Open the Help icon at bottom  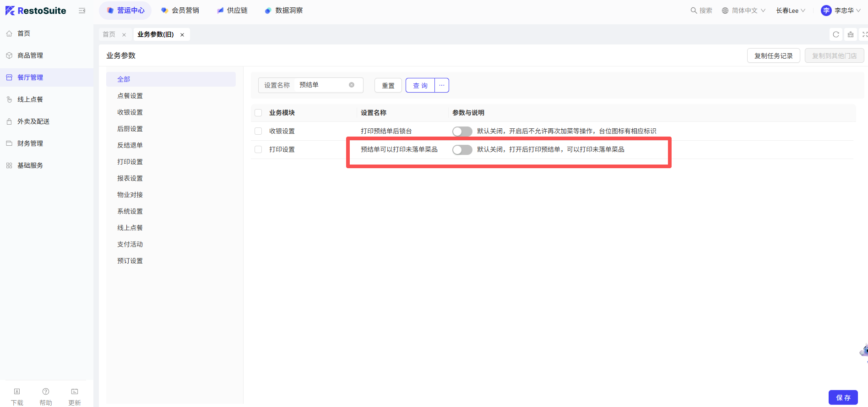coord(46,392)
